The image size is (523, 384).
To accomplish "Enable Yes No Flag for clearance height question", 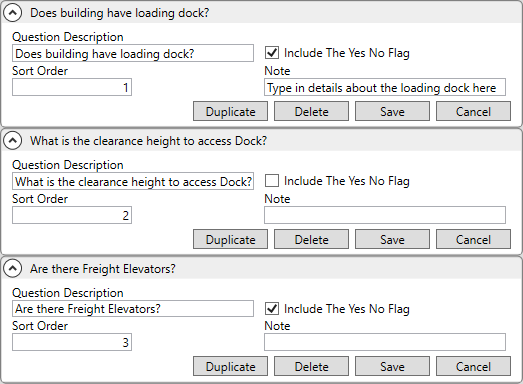I will 272,181.
